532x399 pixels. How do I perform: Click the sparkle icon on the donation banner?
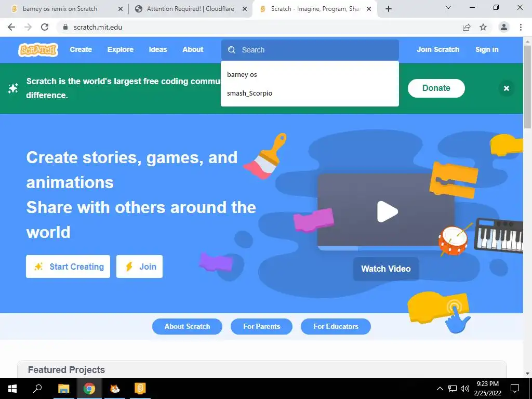(x=13, y=88)
